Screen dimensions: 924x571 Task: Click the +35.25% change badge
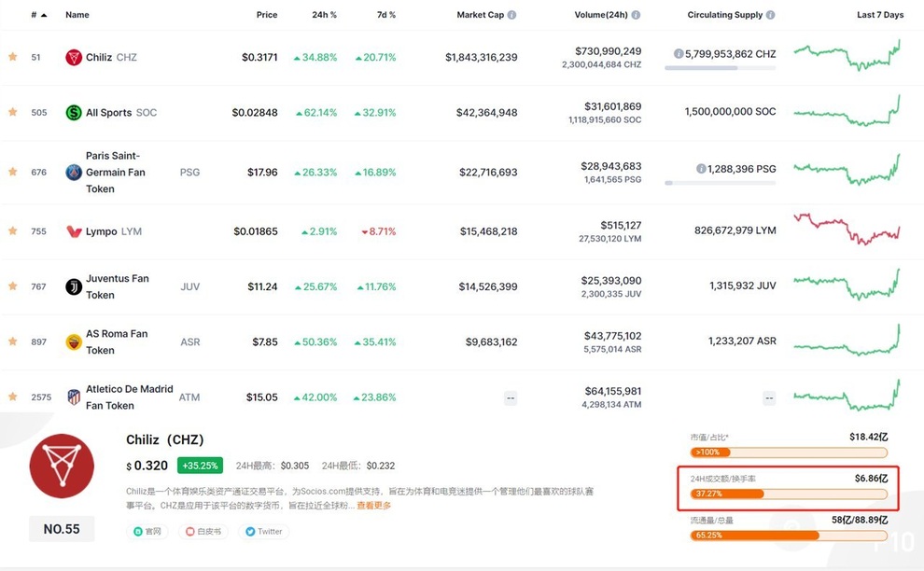[x=201, y=465]
